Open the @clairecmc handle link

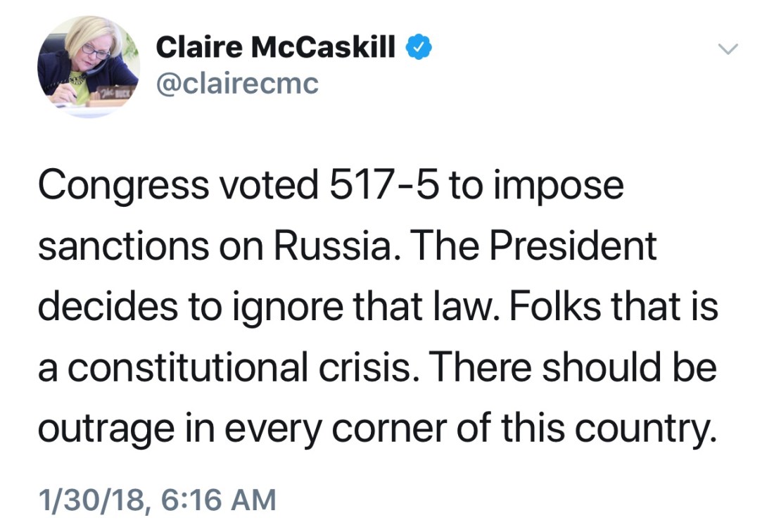click(x=237, y=84)
